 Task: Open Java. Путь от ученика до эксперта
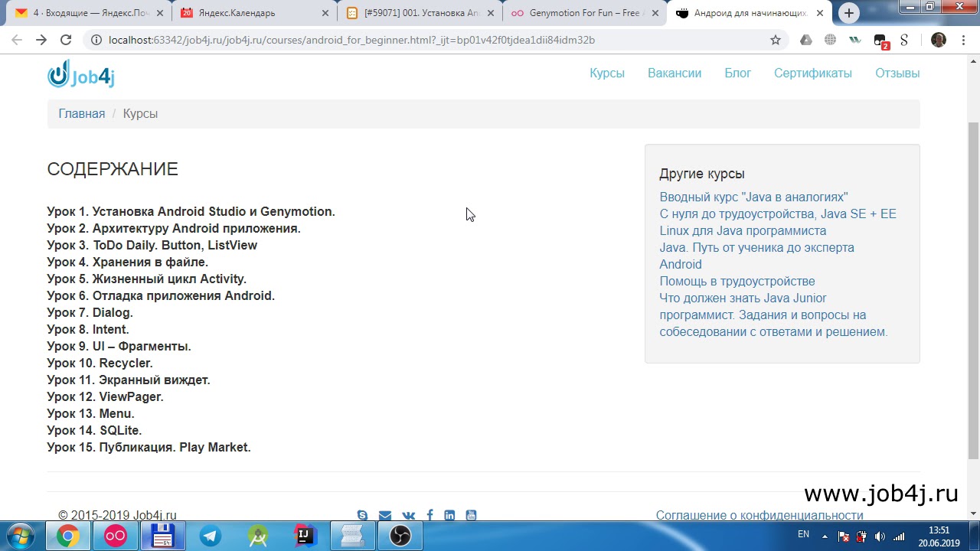pyautogui.click(x=757, y=247)
